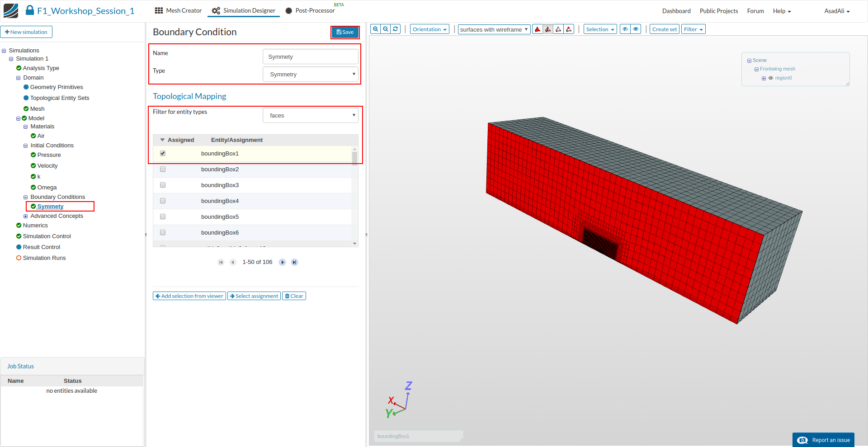The height and width of the screenshot is (447, 868).
Task: Open the entity types filter dropdown
Action: 311,115
